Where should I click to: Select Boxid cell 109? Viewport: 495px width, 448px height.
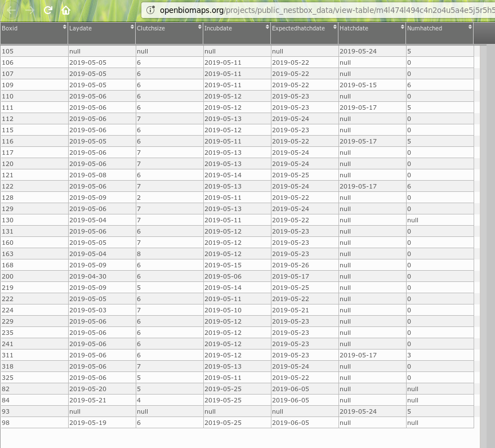pyautogui.click(x=34, y=85)
